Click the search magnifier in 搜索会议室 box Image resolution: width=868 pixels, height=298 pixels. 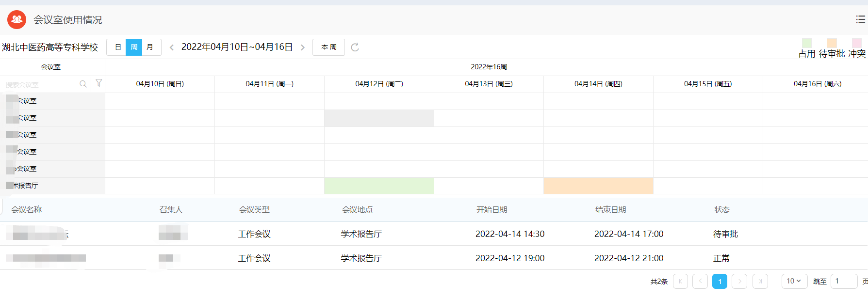83,84
